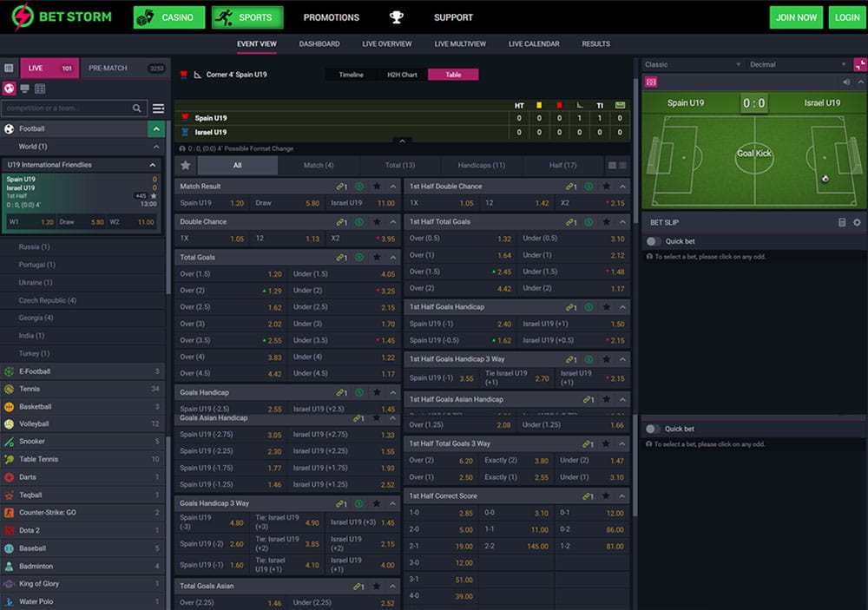Click the star filter beside All tab

186,166
